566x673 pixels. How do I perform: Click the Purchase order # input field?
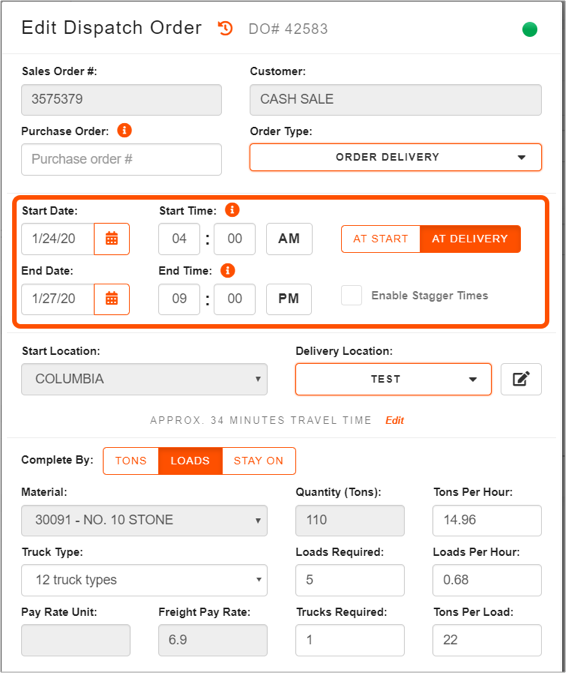click(x=121, y=159)
